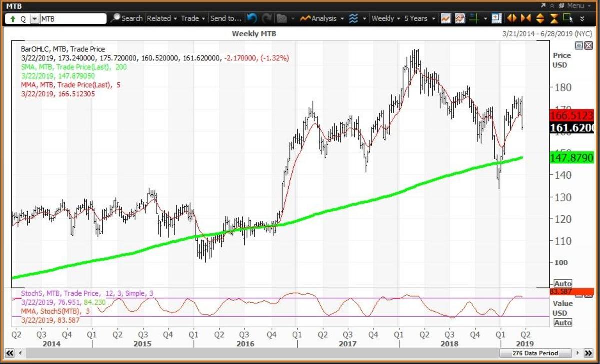
Task: Click the orange vertical compress arrows icon
Action: pyautogui.click(x=554, y=18)
